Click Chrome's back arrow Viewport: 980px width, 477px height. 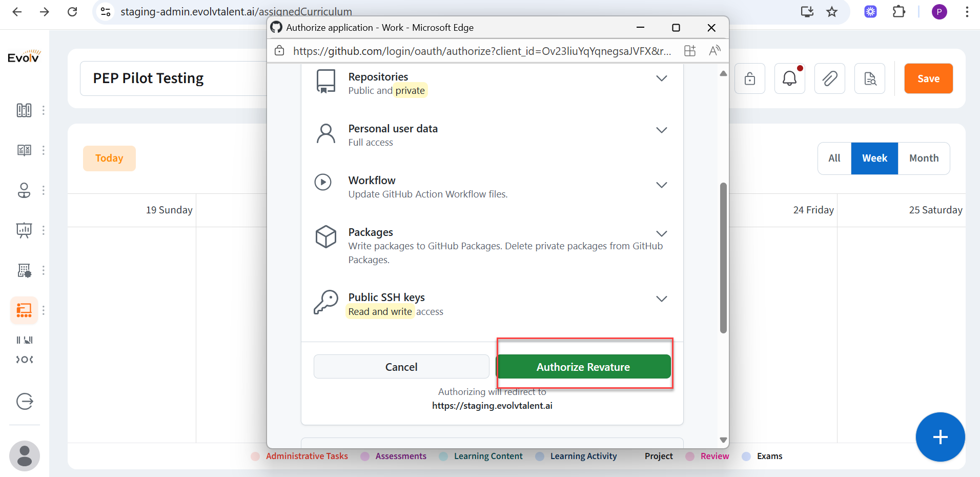[x=17, y=12]
